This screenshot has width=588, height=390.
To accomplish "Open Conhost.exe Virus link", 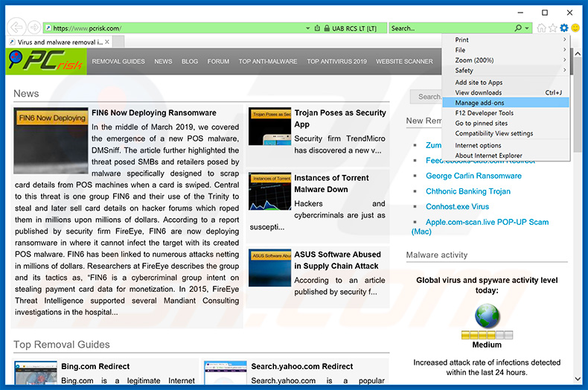I will point(457,206).
